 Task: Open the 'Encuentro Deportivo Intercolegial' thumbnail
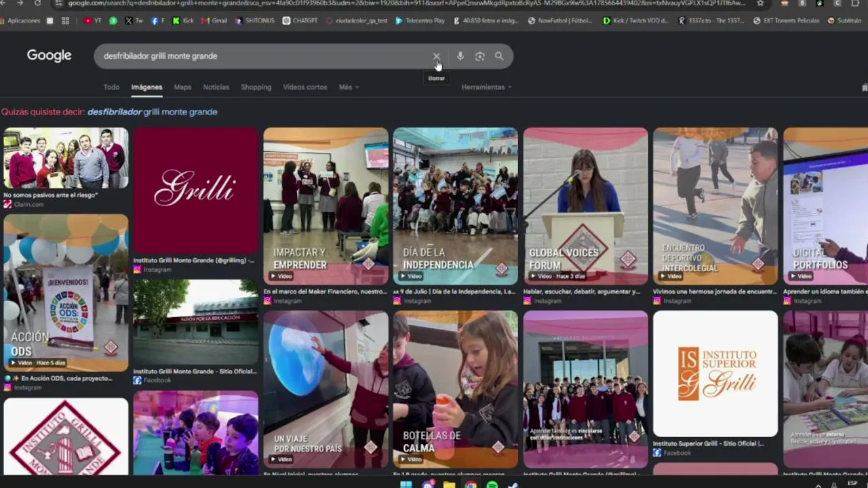point(715,206)
